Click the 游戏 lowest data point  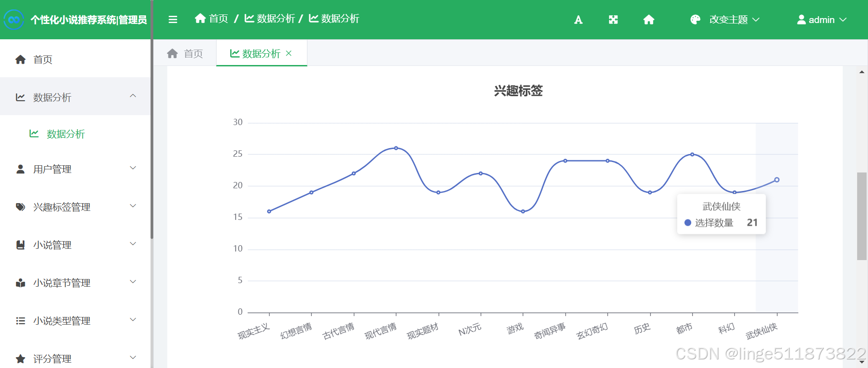point(523,211)
